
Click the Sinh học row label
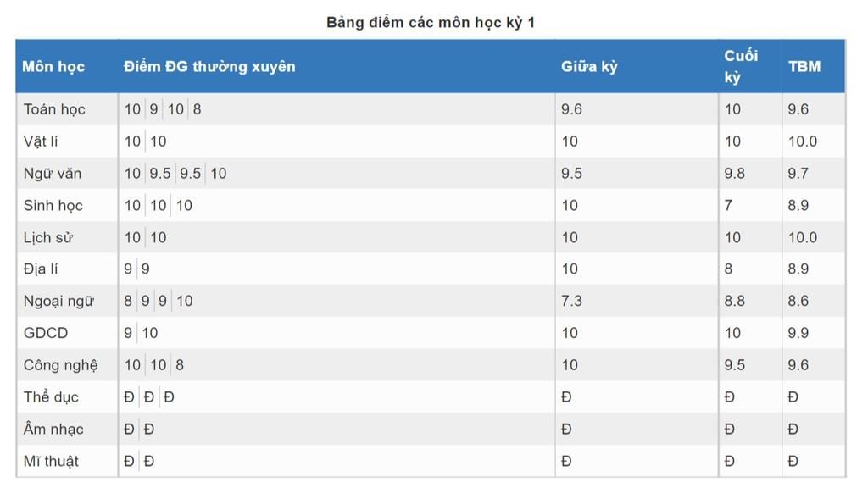point(53,206)
